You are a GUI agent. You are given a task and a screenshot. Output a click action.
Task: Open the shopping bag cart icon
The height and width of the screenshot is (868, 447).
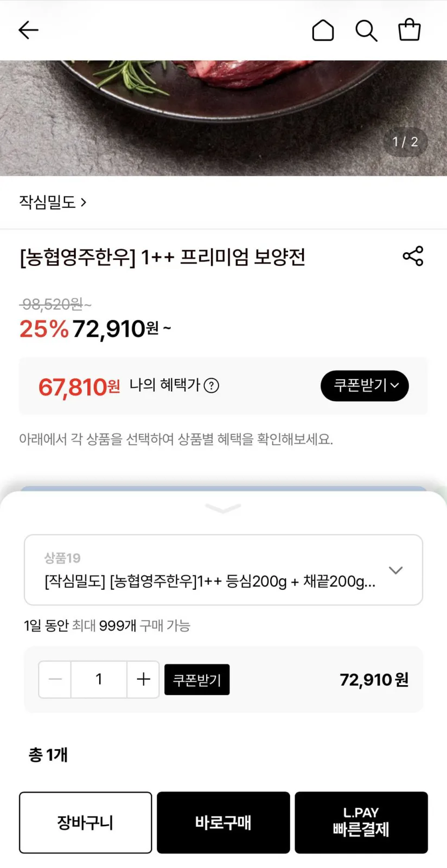pyautogui.click(x=410, y=30)
